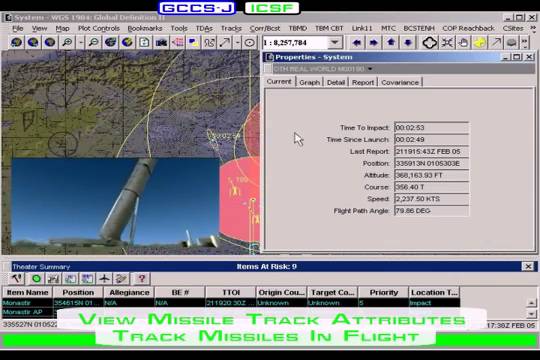The height and width of the screenshot is (360, 540).
Task: Open the OTH REAL WORLD track selector dropdown
Action: tap(370, 69)
